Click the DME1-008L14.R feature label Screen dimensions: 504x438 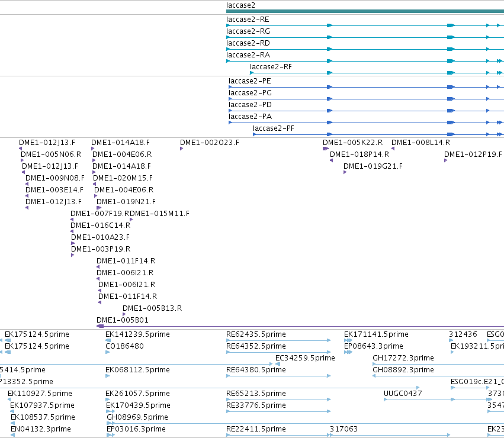pos(420,143)
